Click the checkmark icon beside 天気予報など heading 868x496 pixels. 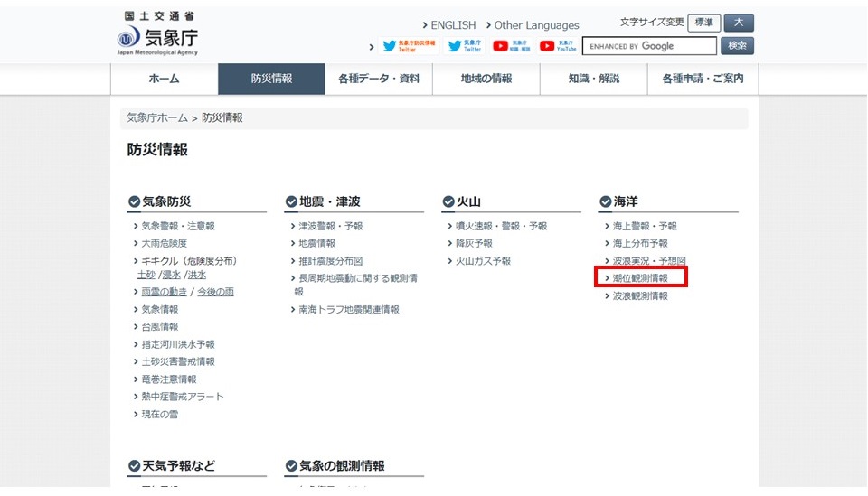click(134, 466)
